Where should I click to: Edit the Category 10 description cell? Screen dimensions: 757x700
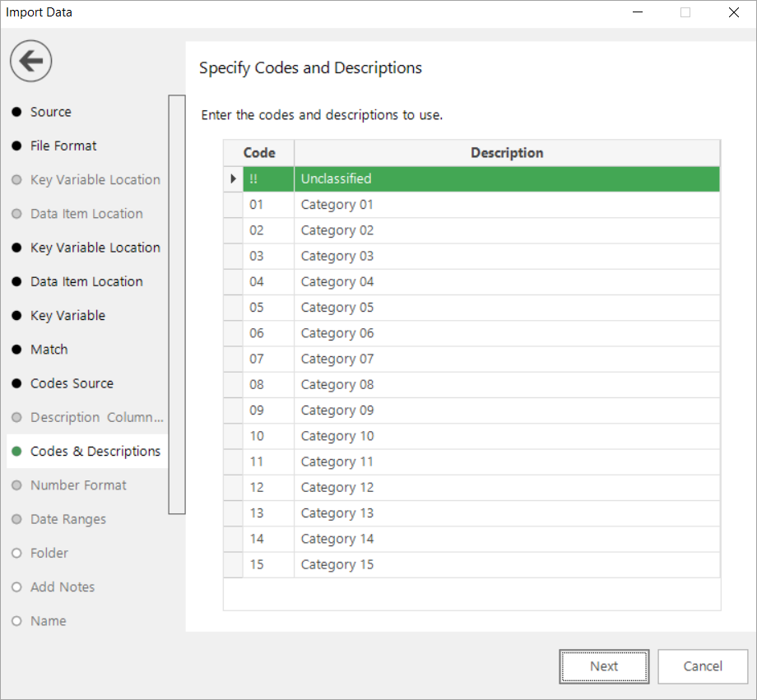click(x=507, y=436)
